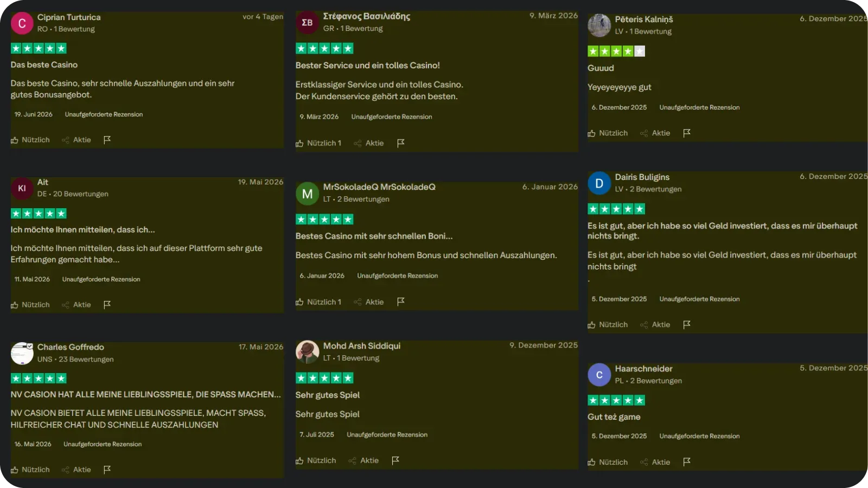Share Mohd Arsh Siddiqui's review via Aktie

click(x=363, y=460)
